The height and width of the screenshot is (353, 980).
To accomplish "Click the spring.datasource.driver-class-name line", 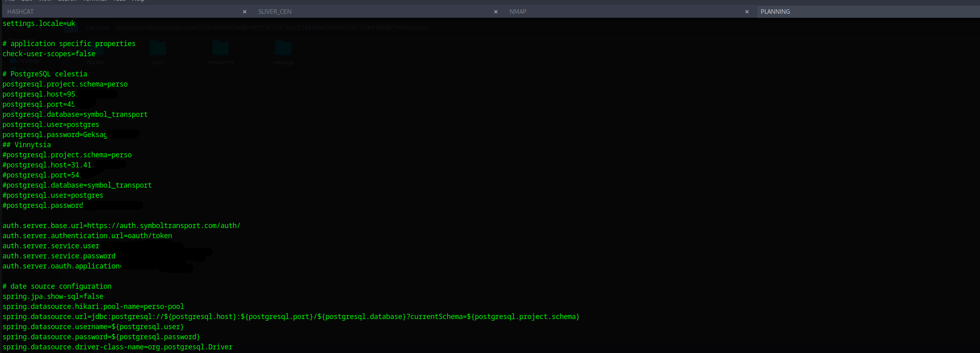I will pos(118,347).
